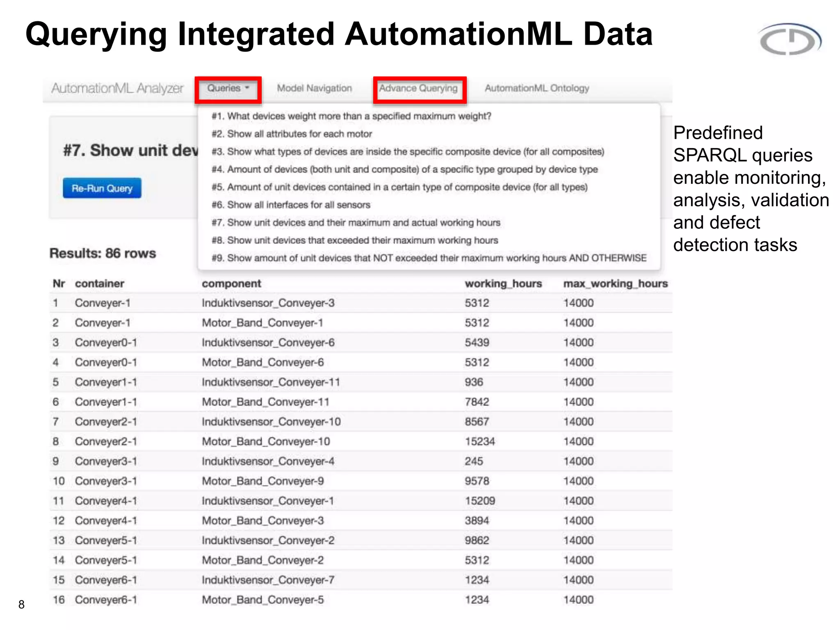Viewport: 840px width, 630px height.
Task: Click cell 'Induktivsensor_Conveyer-10'
Action: point(271,422)
